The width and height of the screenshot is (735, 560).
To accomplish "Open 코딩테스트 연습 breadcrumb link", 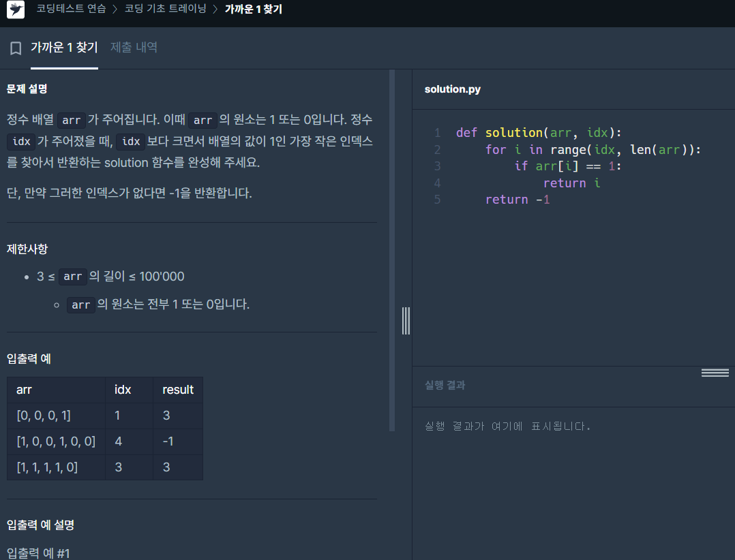I will click(x=71, y=9).
